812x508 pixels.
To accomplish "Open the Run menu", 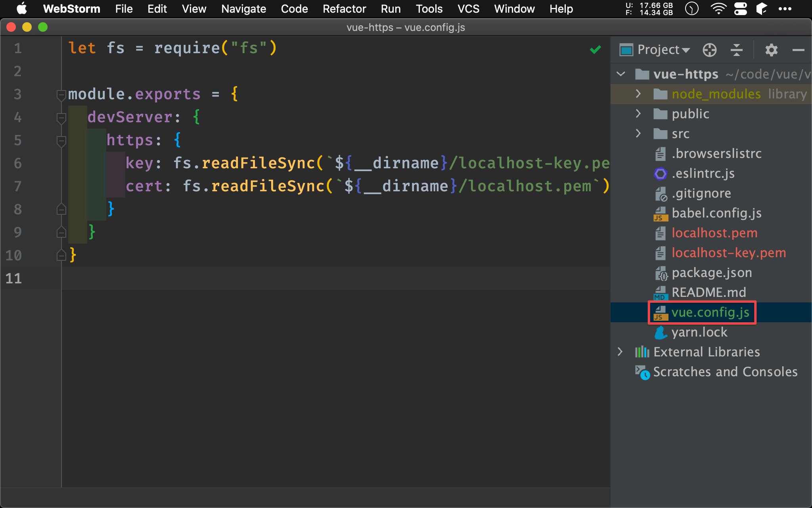I will pos(391,9).
